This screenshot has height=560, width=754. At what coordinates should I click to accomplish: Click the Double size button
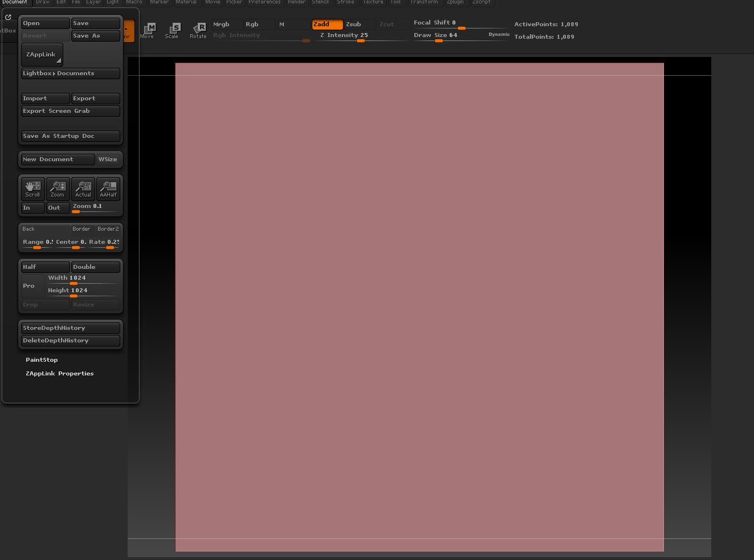coord(96,267)
